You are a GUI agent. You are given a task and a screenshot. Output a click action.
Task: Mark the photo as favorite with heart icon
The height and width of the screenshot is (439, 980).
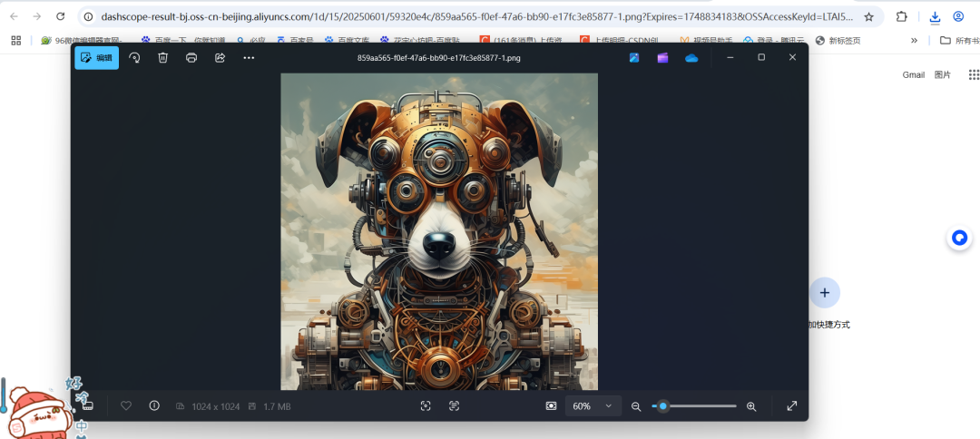125,406
